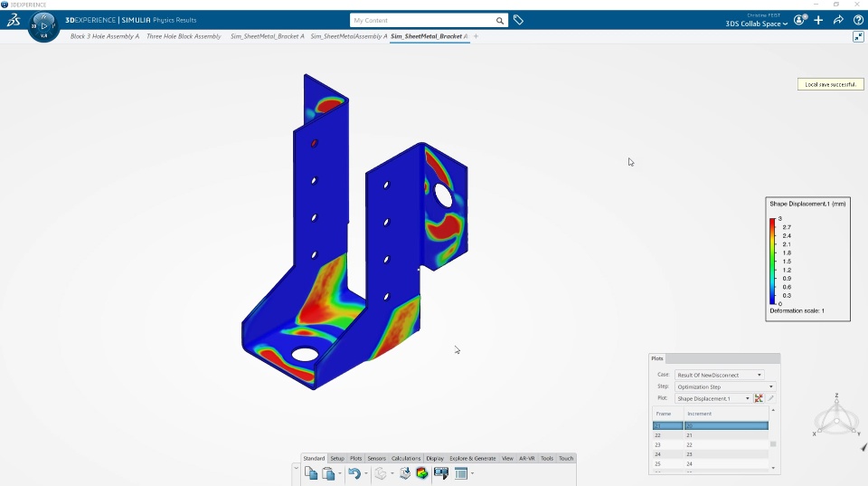Open the Sensors tab

[376, 458]
